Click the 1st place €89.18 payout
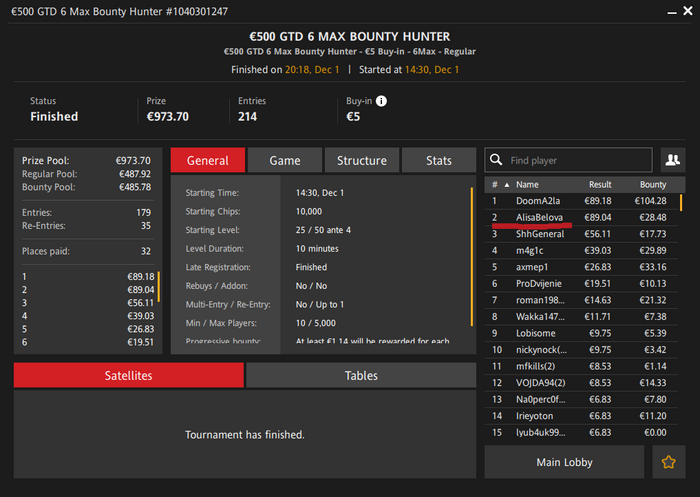Image resolution: width=700 pixels, height=497 pixels. point(88,276)
